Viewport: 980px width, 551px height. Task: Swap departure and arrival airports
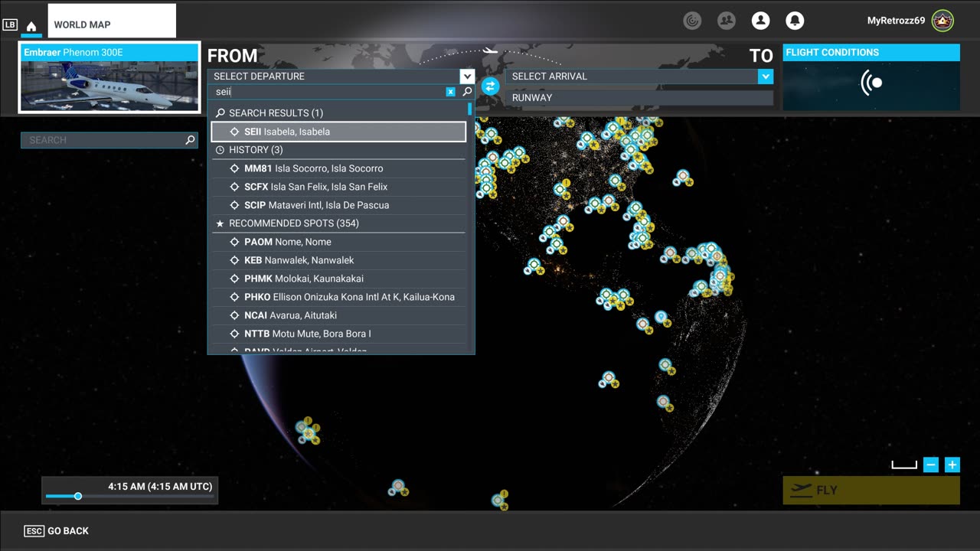[x=490, y=86]
